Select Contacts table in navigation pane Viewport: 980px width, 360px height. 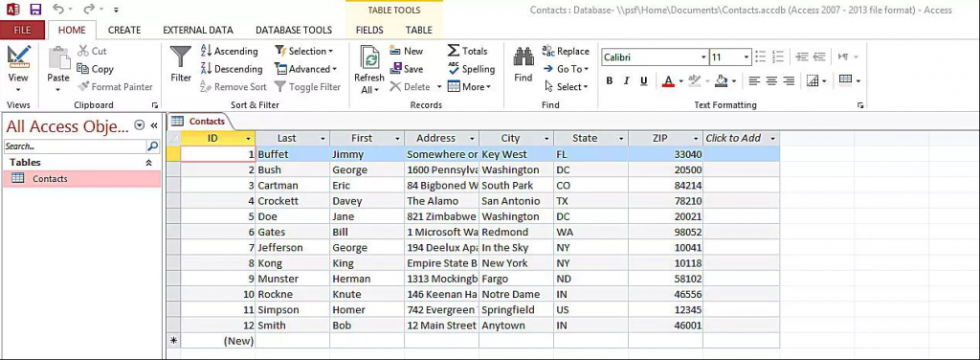click(x=82, y=179)
